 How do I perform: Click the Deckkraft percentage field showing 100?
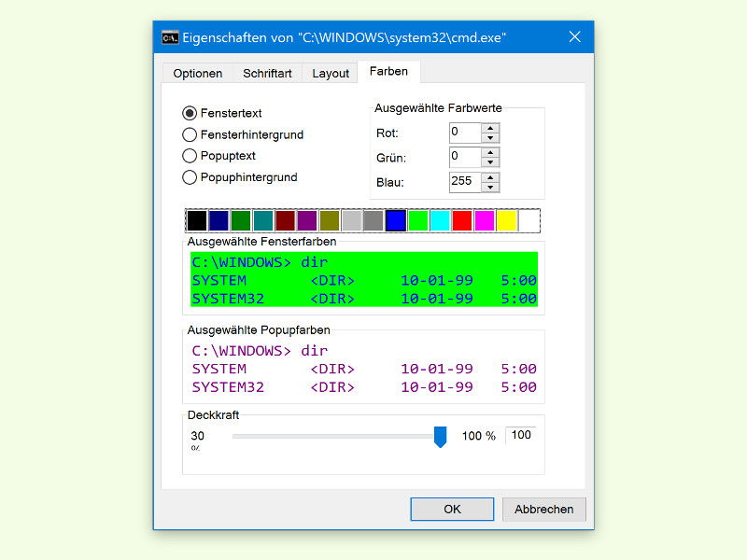point(521,435)
